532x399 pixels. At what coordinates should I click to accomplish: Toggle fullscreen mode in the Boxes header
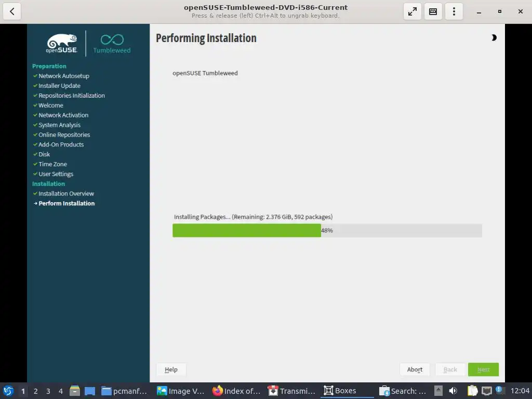point(412,11)
